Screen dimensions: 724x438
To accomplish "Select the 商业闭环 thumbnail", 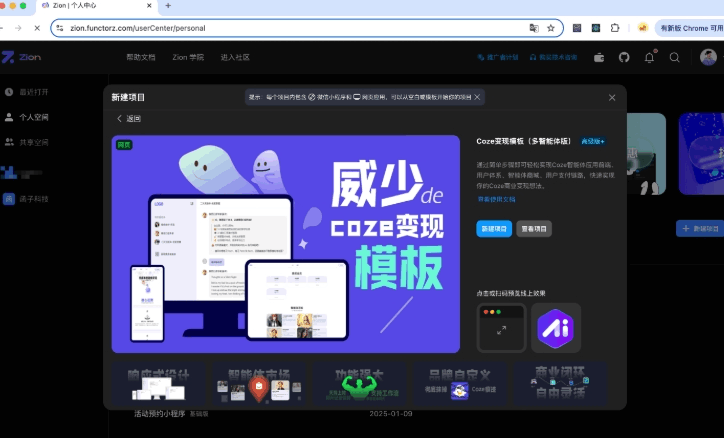I will (x=560, y=384).
